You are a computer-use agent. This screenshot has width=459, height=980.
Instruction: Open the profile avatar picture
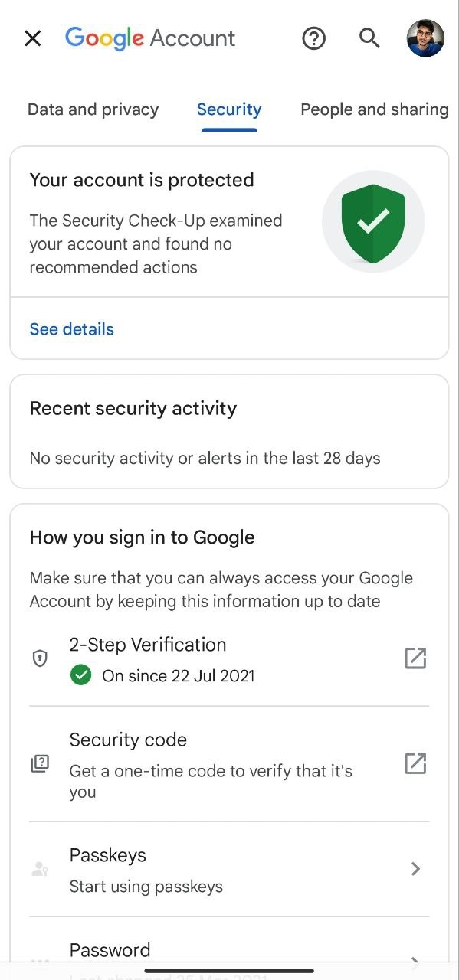tap(425, 38)
